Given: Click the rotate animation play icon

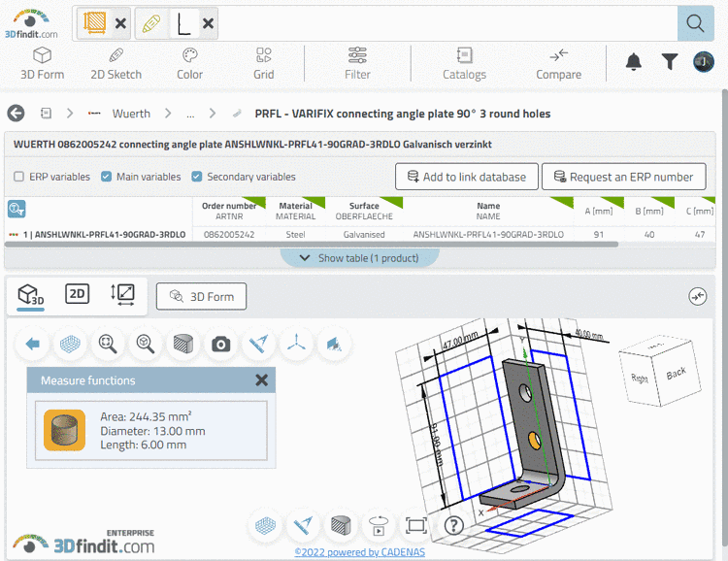Looking at the screenshot, I should [379, 526].
